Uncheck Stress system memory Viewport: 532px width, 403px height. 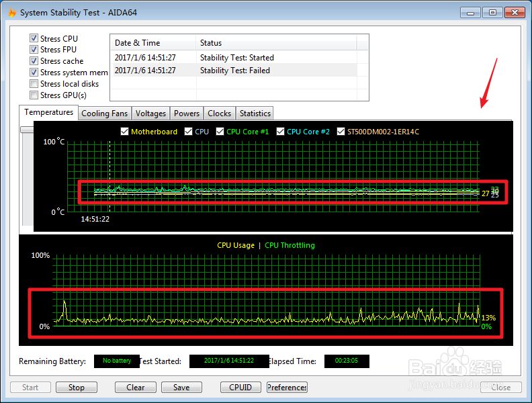coord(34,73)
